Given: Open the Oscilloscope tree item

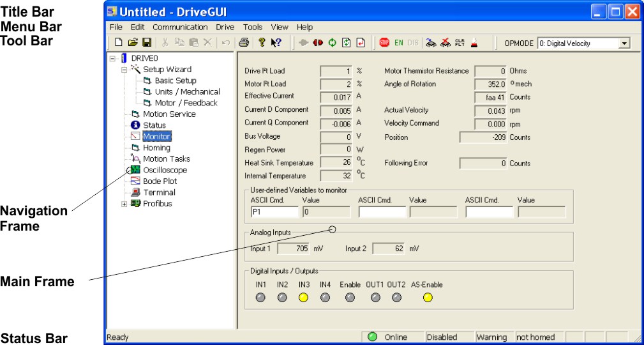Looking at the screenshot, I should pyautogui.click(x=165, y=170).
